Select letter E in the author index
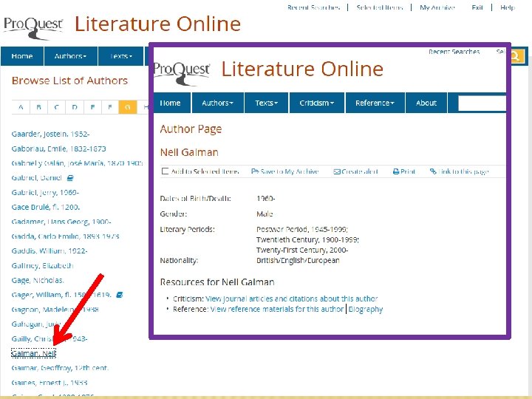 point(92,107)
